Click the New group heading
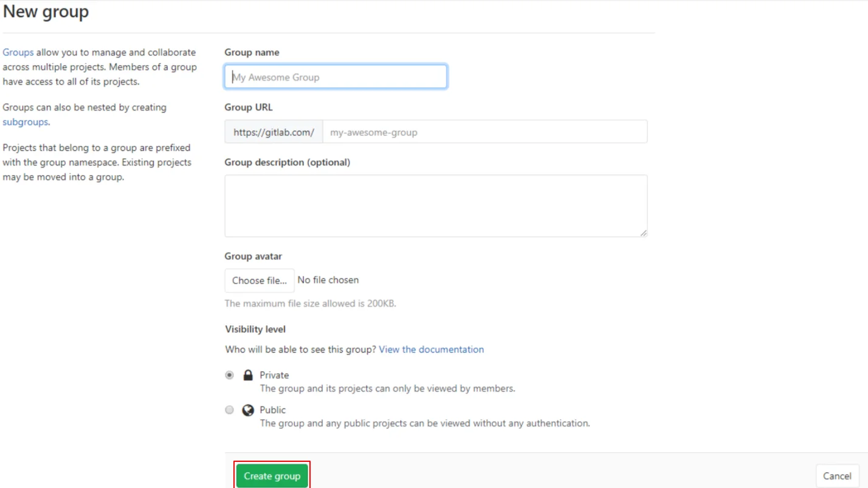 tap(46, 12)
